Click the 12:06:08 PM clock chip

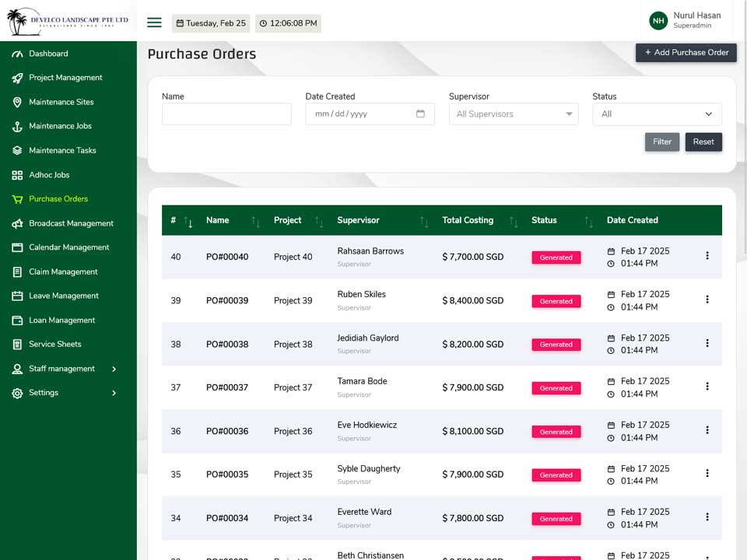click(x=288, y=23)
